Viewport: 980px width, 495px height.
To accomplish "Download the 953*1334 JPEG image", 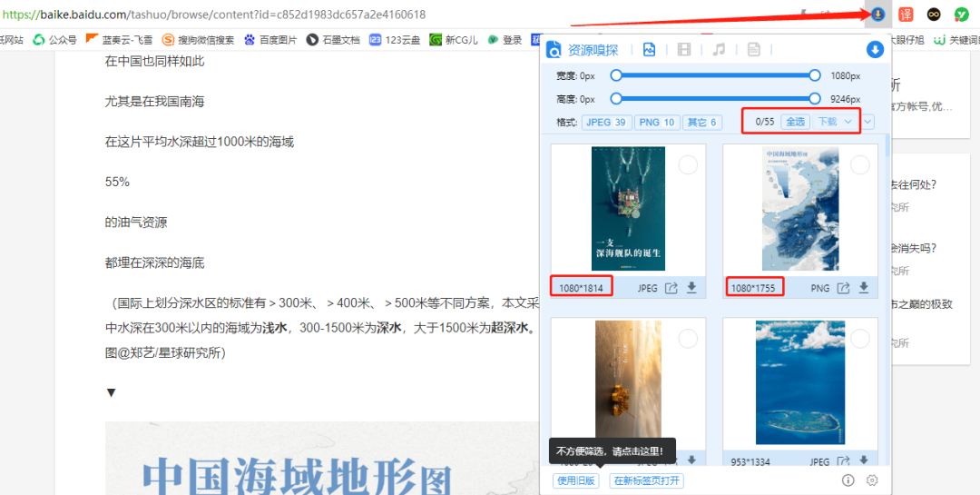I will (x=864, y=461).
